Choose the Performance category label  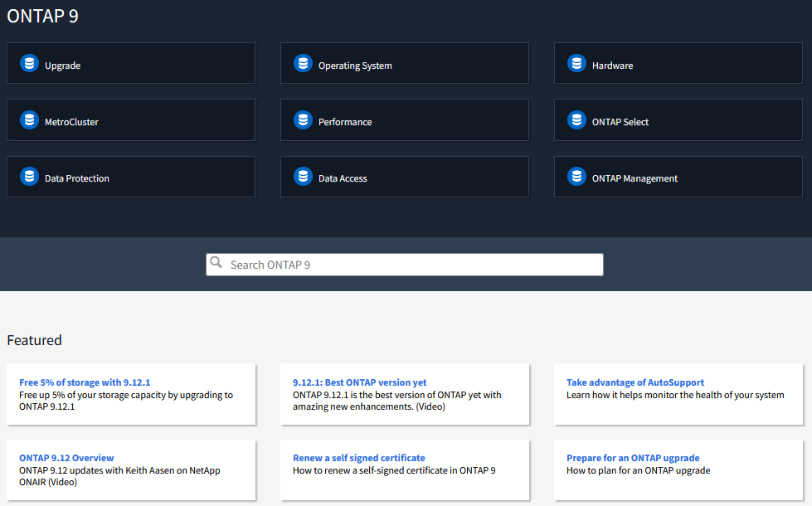coord(345,122)
